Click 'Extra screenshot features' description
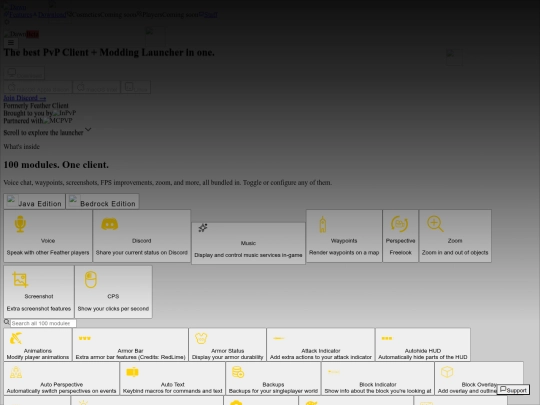This screenshot has width=540, height=405. pos(39,309)
